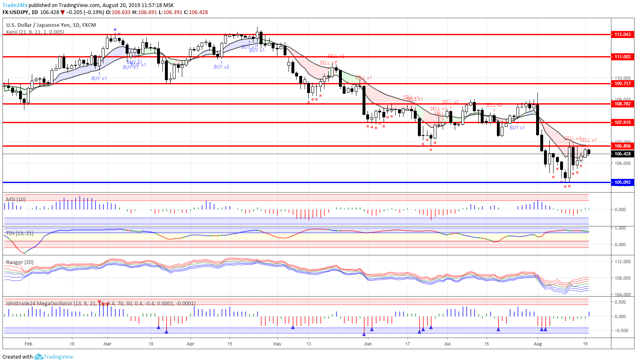Click the BUY x2 signal label near April
This screenshot has width=637, height=364.
pos(222,67)
